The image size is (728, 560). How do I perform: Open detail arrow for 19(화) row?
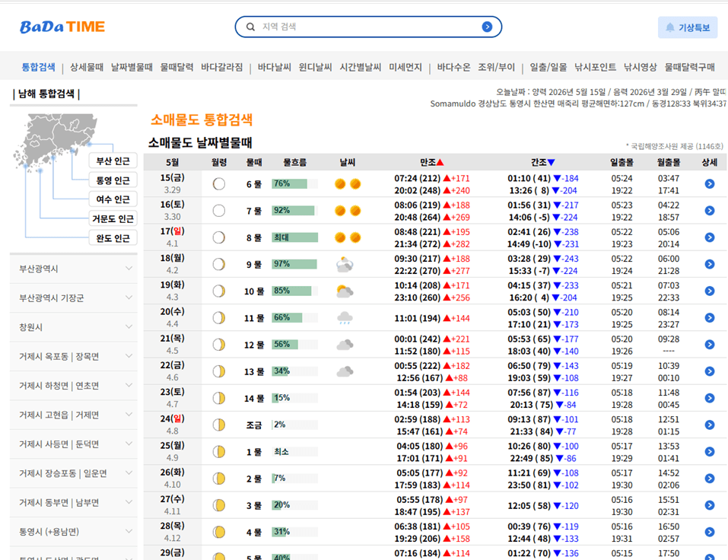point(710,291)
